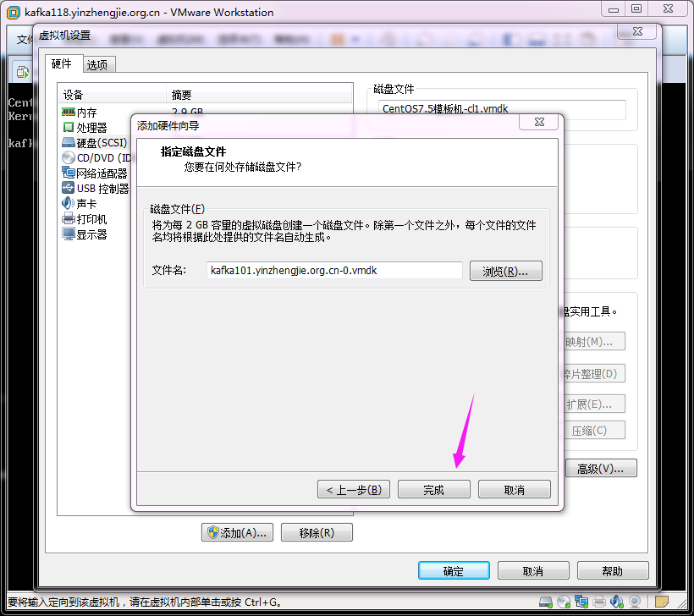The image size is (694, 616).
Task: Click the 摘要 column header
Action: pyautogui.click(x=259, y=95)
